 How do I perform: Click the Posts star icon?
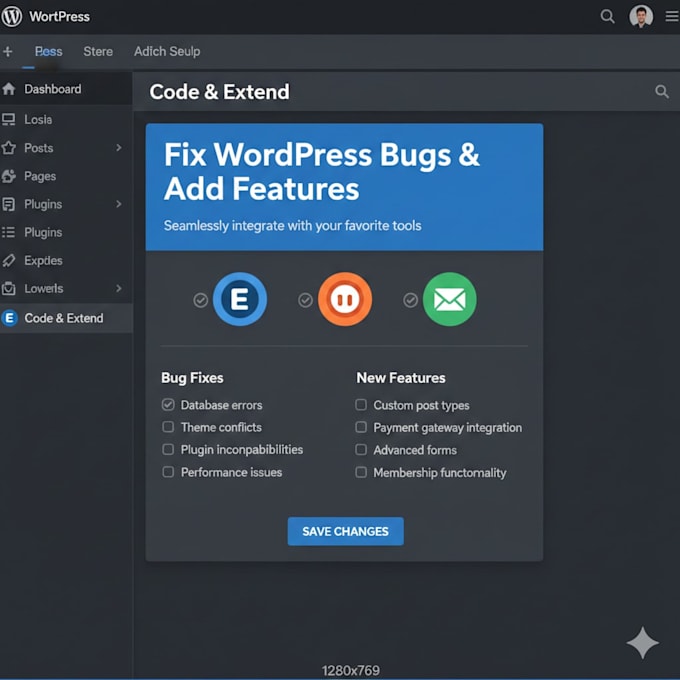tap(9, 148)
